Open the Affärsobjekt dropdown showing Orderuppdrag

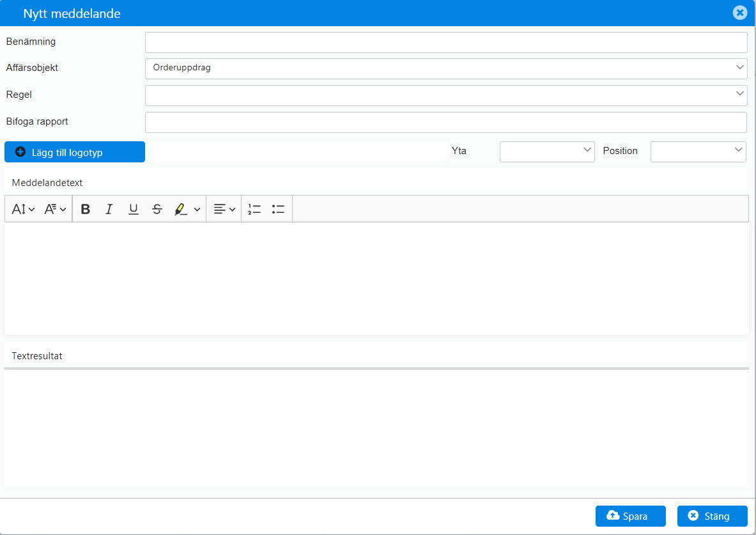click(446, 68)
